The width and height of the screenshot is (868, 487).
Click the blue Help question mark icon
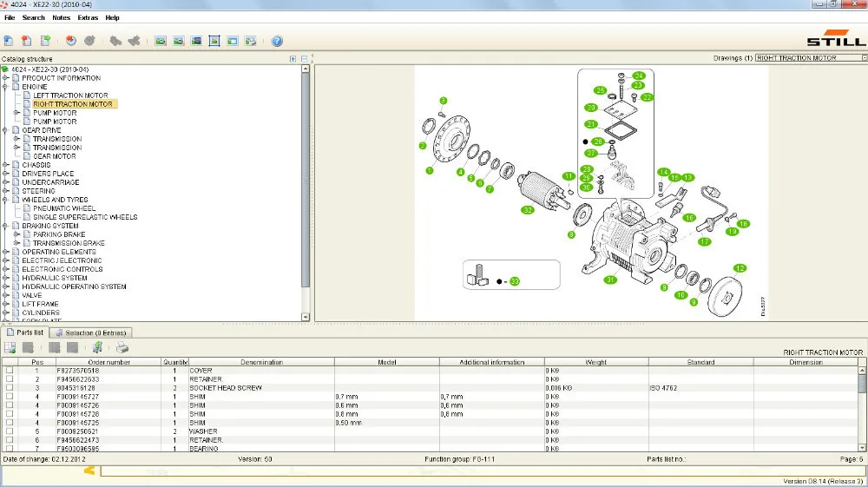(x=277, y=41)
